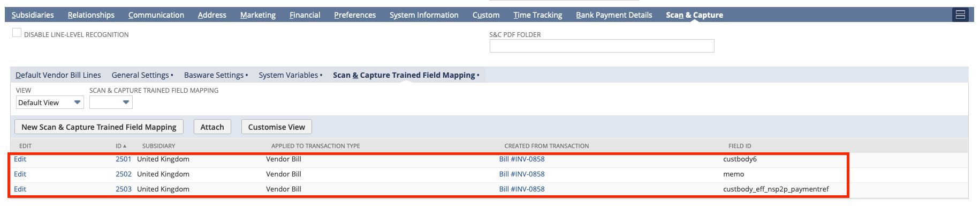Click the Edit link for the memo mapping
980x206 pixels.
20,174
